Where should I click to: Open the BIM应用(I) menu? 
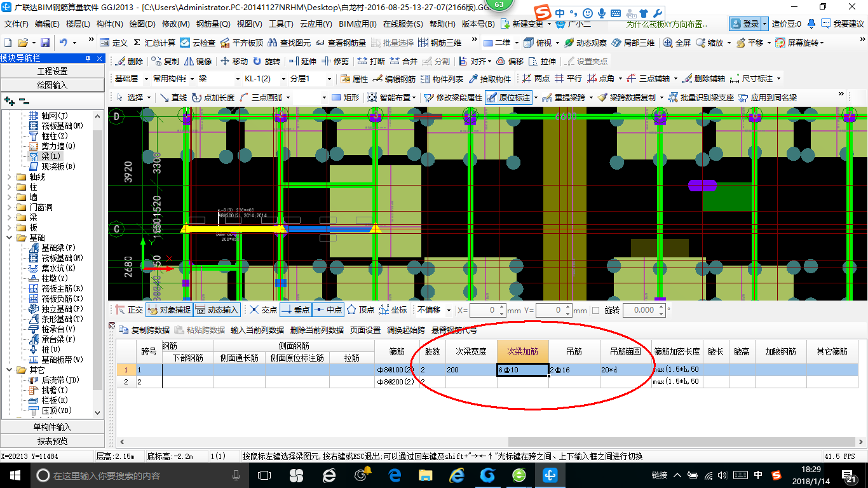[x=358, y=24]
